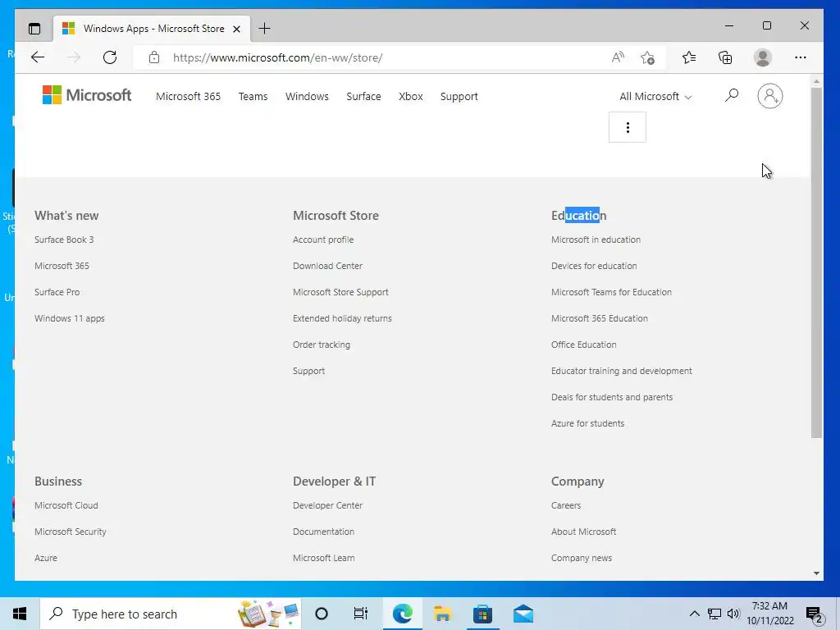Open the Azure for students link
This screenshot has width=840, height=630.
587,423
